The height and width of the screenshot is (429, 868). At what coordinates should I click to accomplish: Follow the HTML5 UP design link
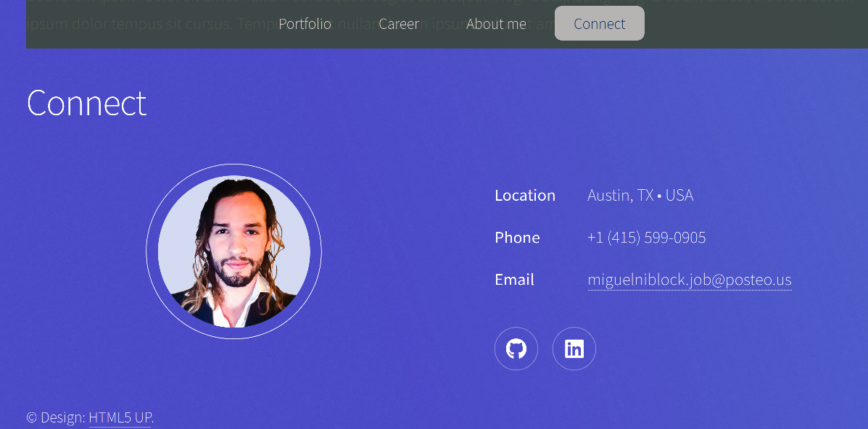click(120, 417)
